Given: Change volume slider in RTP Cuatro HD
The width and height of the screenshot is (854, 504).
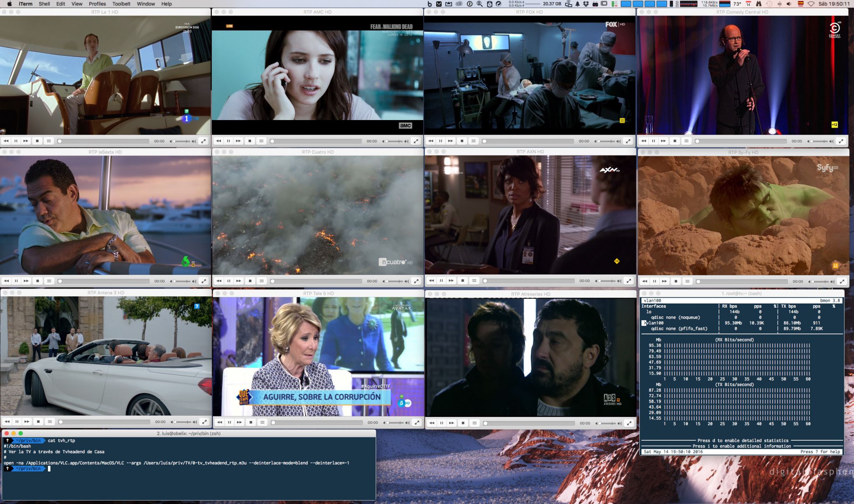Looking at the screenshot, I should [x=395, y=281].
